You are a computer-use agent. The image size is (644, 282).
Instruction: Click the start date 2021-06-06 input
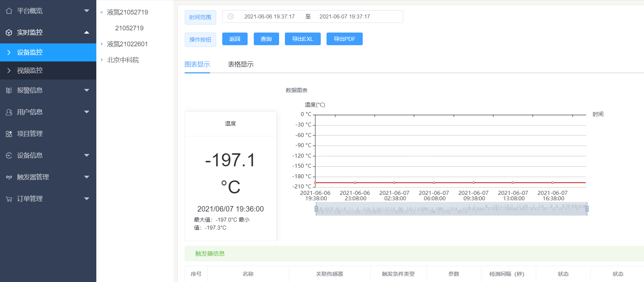click(x=269, y=17)
